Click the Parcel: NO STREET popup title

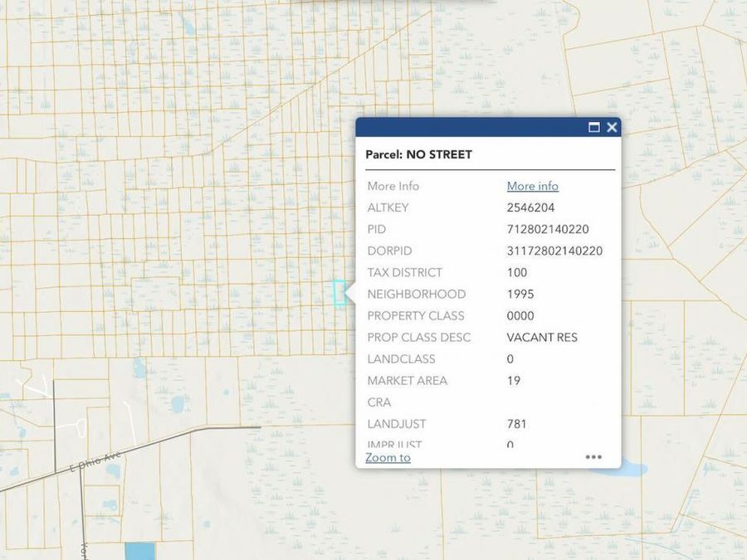coord(418,154)
